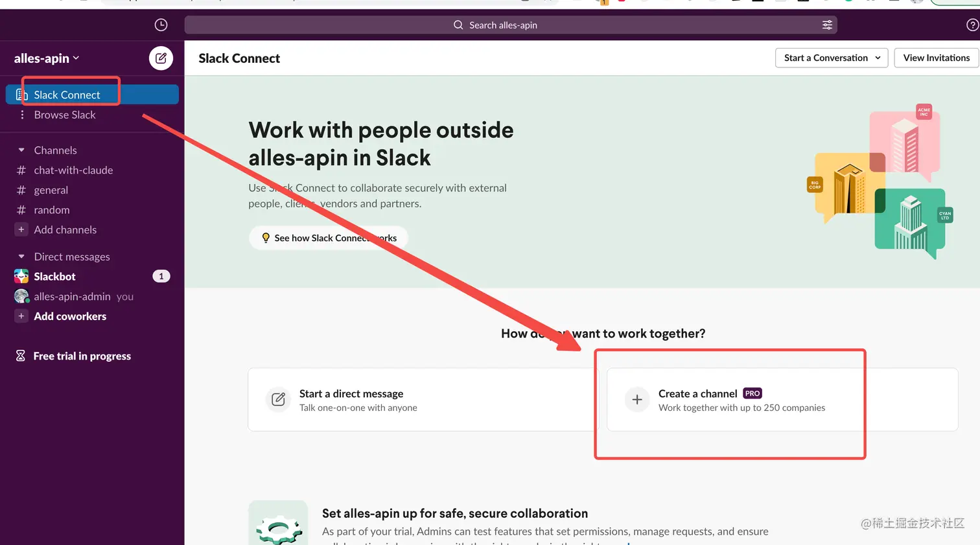This screenshot has width=980, height=545.
Task: Click the alles-apin-admin avatar
Action: click(x=21, y=296)
